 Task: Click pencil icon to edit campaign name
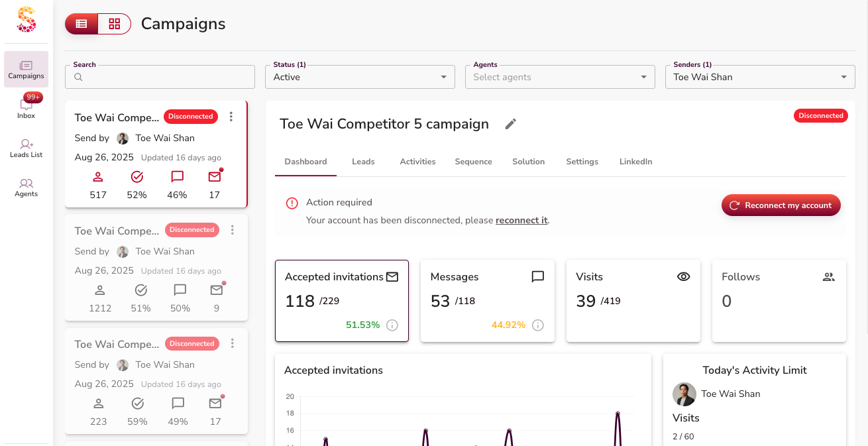click(510, 124)
